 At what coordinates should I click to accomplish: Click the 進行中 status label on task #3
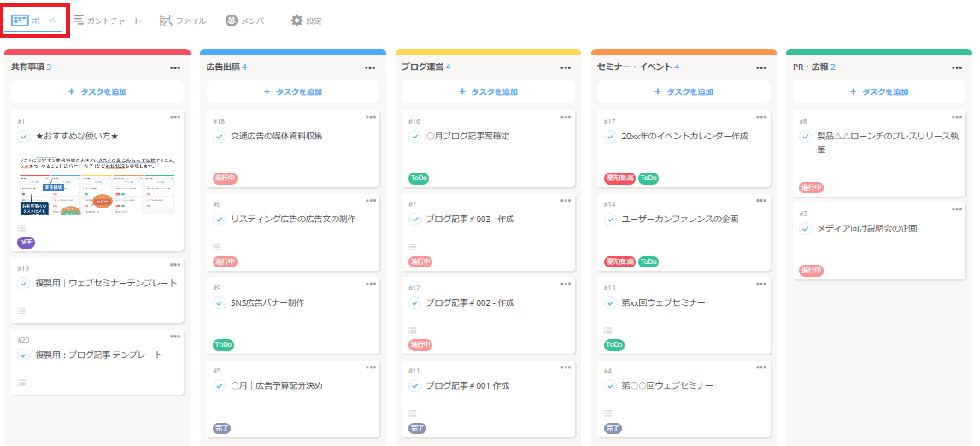811,271
